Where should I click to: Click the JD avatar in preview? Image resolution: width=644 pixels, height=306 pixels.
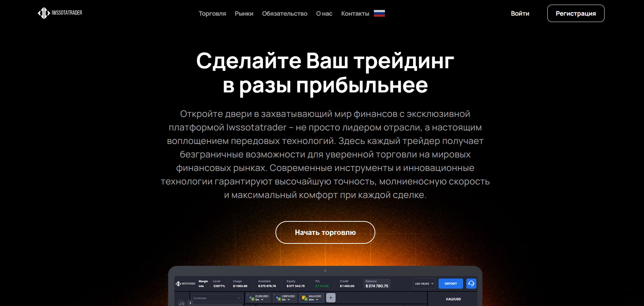point(182,304)
